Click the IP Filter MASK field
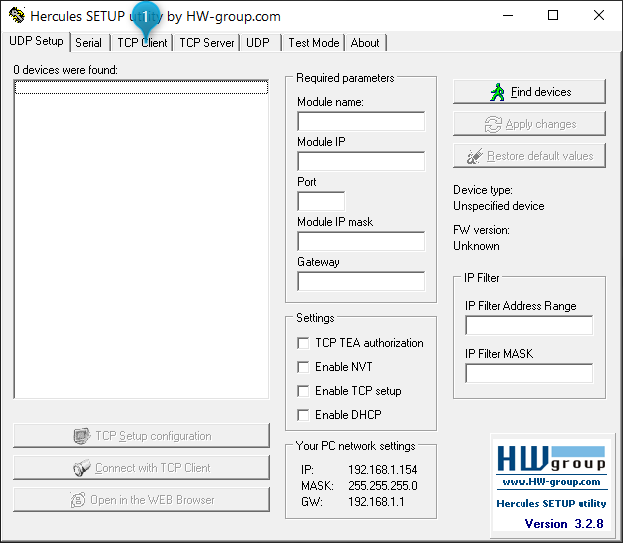 tap(529, 373)
